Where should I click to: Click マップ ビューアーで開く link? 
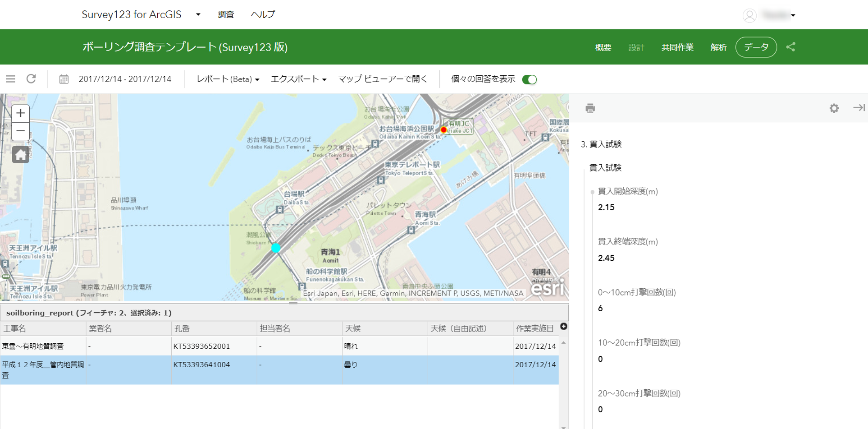383,79
